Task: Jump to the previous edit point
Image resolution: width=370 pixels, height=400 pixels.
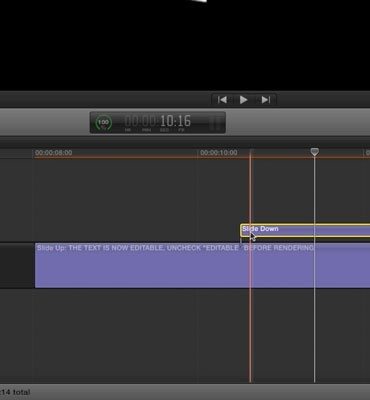Action: coord(222,100)
